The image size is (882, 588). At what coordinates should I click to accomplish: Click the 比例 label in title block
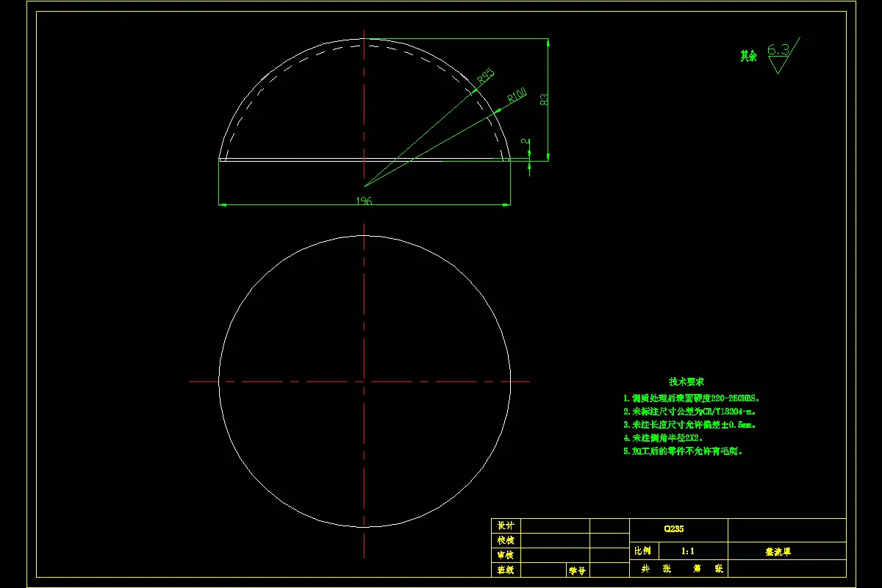point(642,551)
